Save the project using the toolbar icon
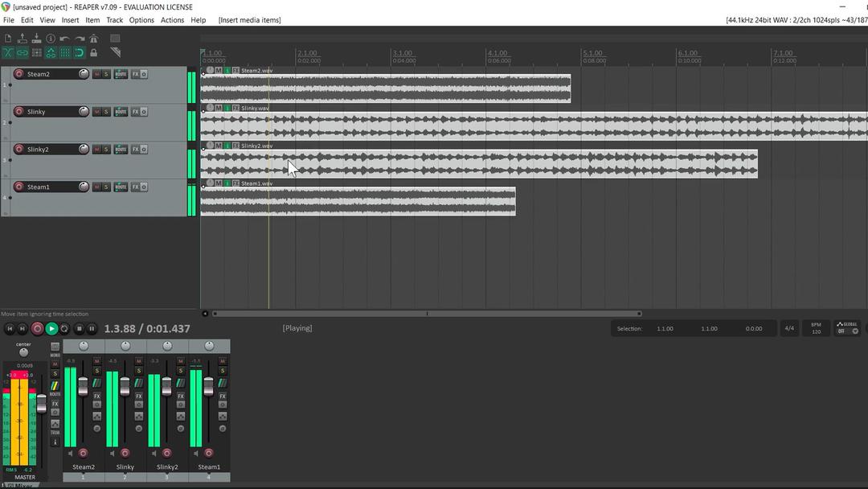The height and width of the screenshot is (489, 868). click(36, 37)
